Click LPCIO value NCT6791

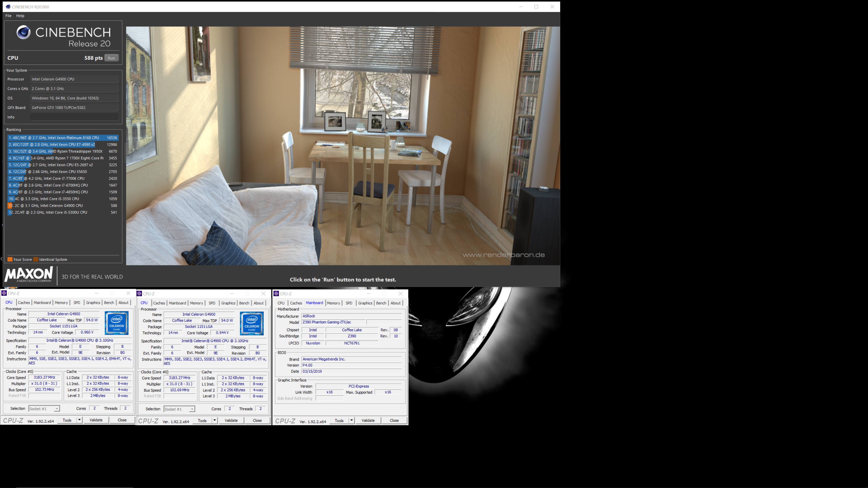(x=352, y=343)
